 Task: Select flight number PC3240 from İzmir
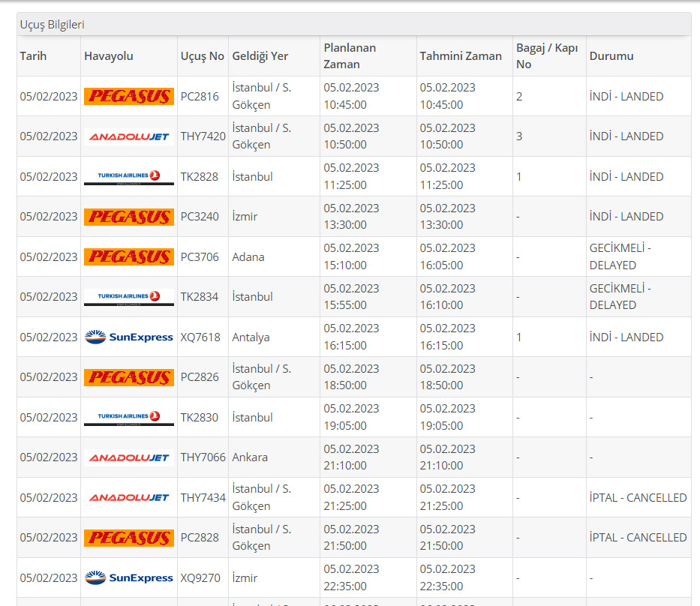click(x=200, y=217)
